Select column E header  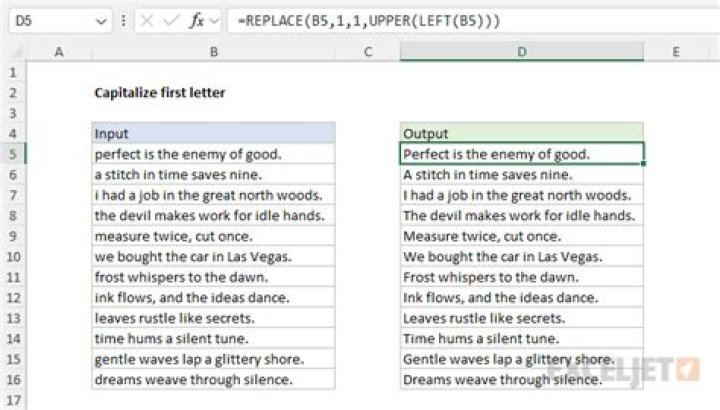(x=676, y=52)
